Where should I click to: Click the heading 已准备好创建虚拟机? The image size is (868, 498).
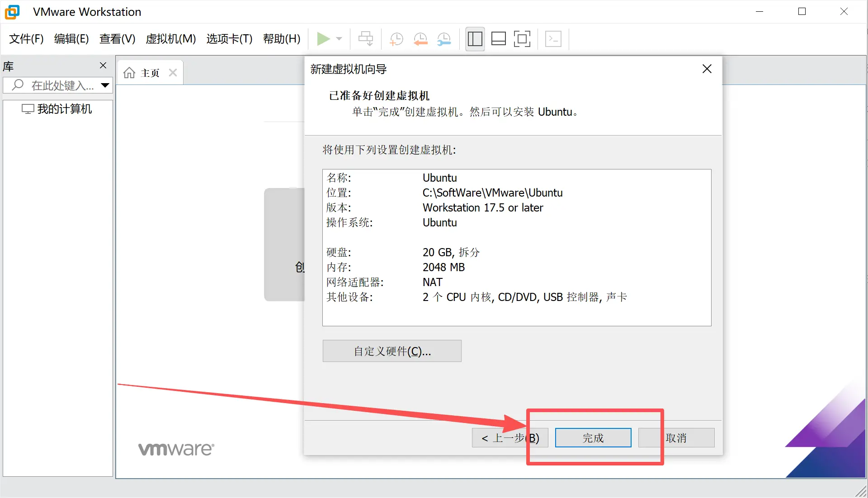point(379,96)
